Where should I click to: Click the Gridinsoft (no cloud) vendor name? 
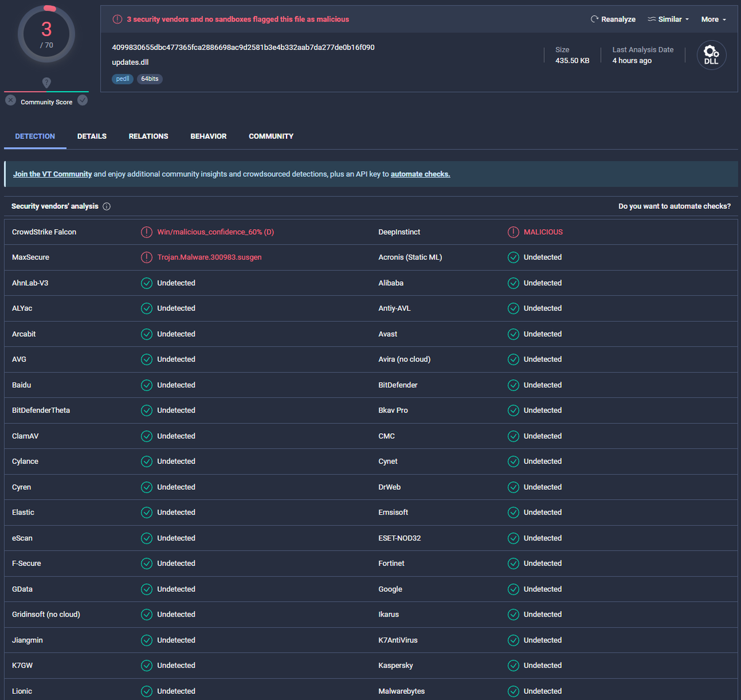coord(46,615)
